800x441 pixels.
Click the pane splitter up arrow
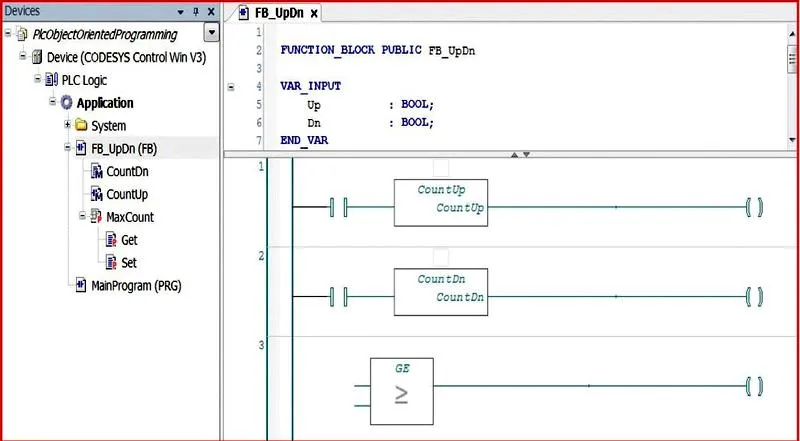point(514,154)
